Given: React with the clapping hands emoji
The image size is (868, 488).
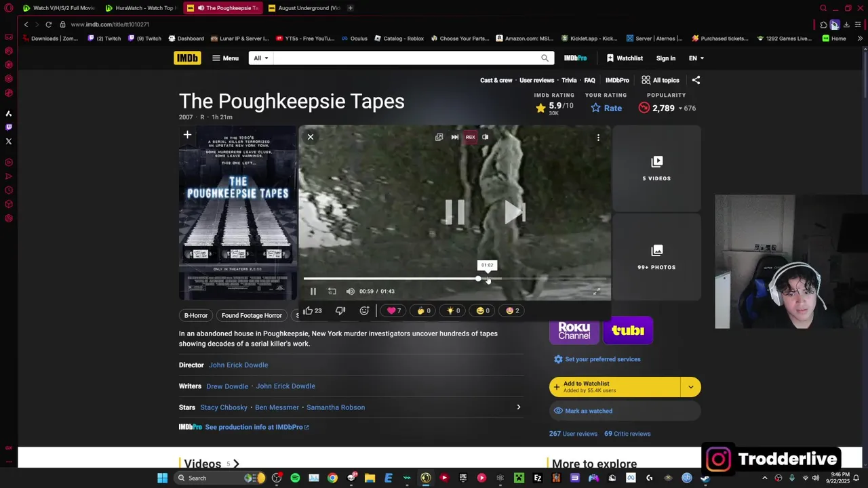Looking at the screenshot, I should point(424,310).
